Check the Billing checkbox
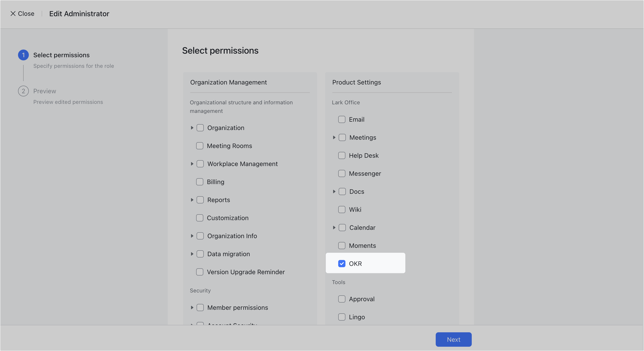Image resolution: width=644 pixels, height=351 pixels. point(200,182)
